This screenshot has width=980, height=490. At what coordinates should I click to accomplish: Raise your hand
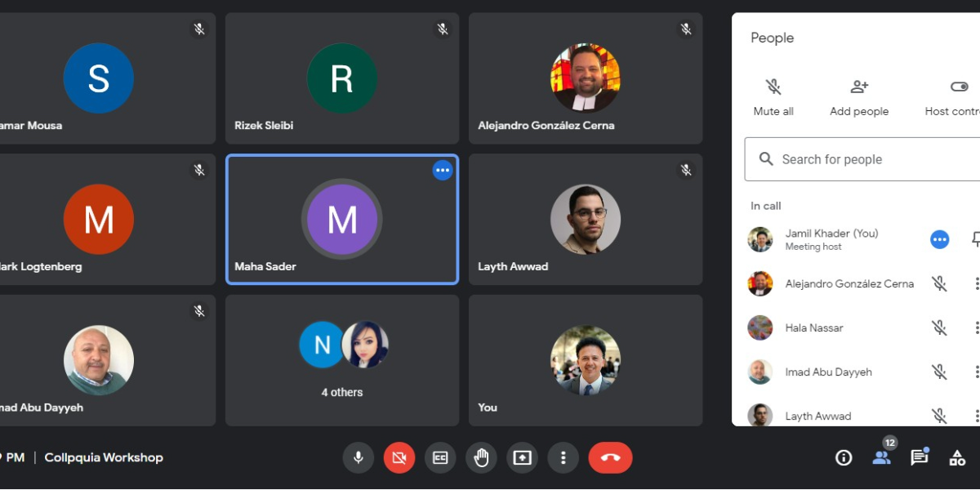pos(481,458)
